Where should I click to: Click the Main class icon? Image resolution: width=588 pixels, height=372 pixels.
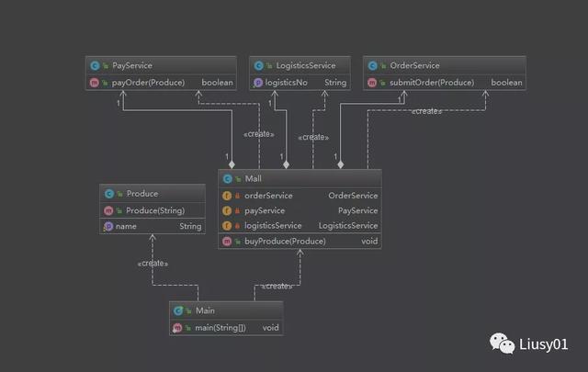[178, 310]
